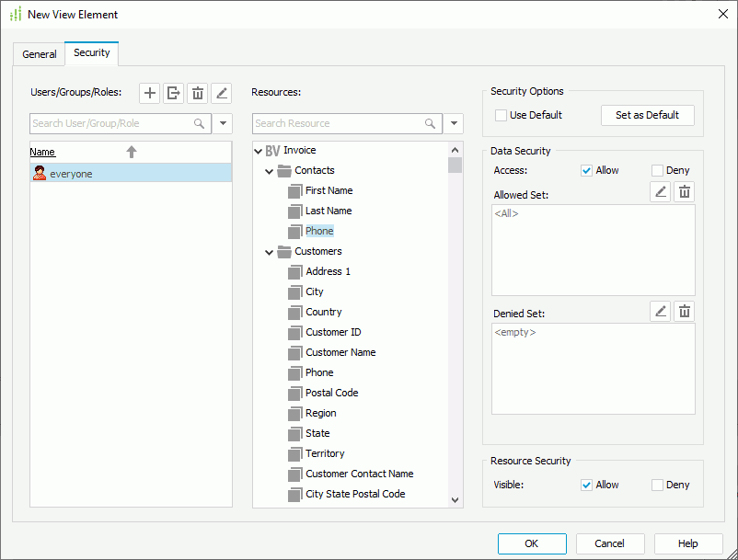Switch to the General tab
Image resolution: width=738 pixels, height=560 pixels.
click(39, 54)
